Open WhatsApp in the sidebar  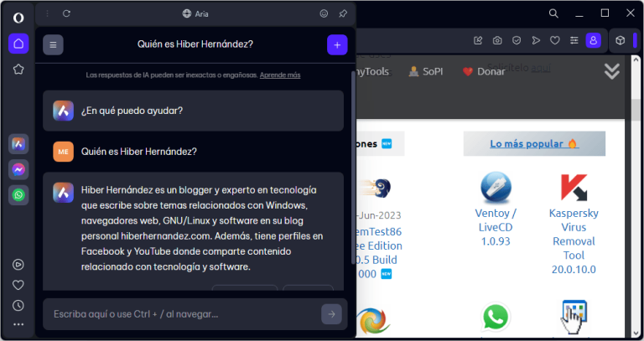click(18, 195)
